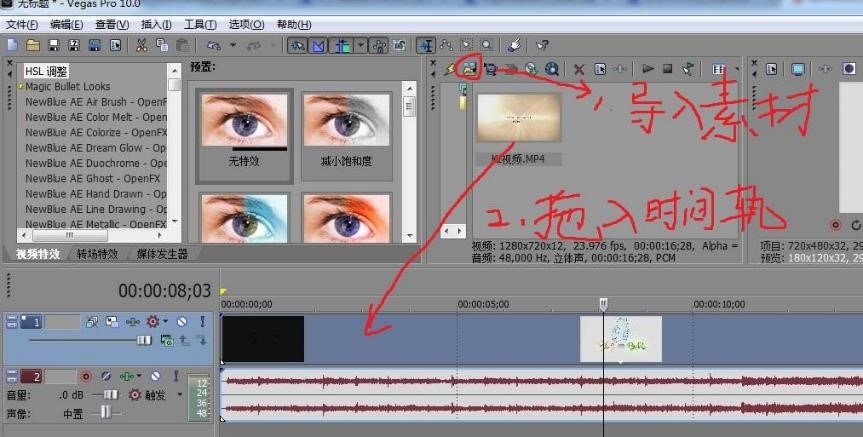Mute video track 1
The height and width of the screenshot is (437, 863).
181,322
